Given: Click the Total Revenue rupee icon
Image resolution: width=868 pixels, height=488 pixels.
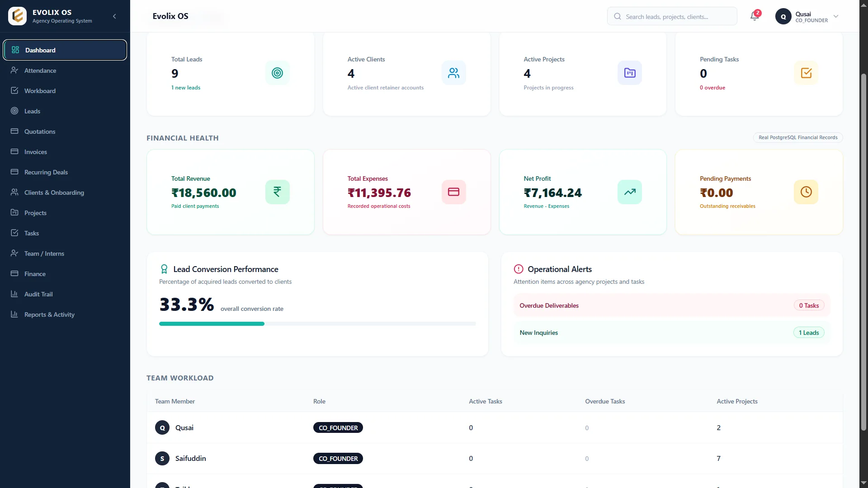Looking at the screenshot, I should click(277, 192).
